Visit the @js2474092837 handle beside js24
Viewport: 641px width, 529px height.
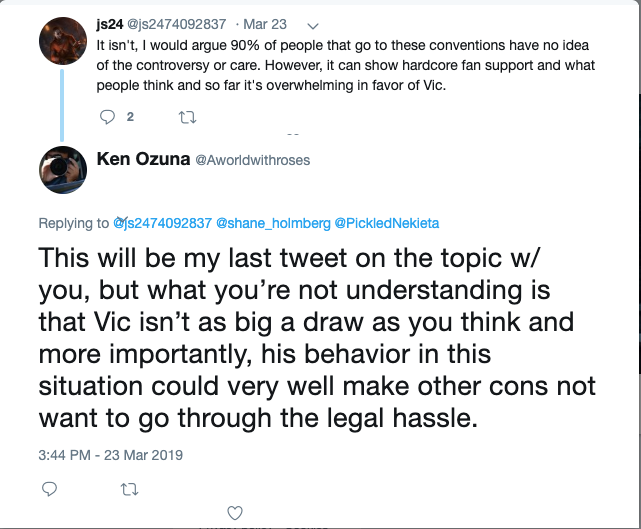click(177, 25)
